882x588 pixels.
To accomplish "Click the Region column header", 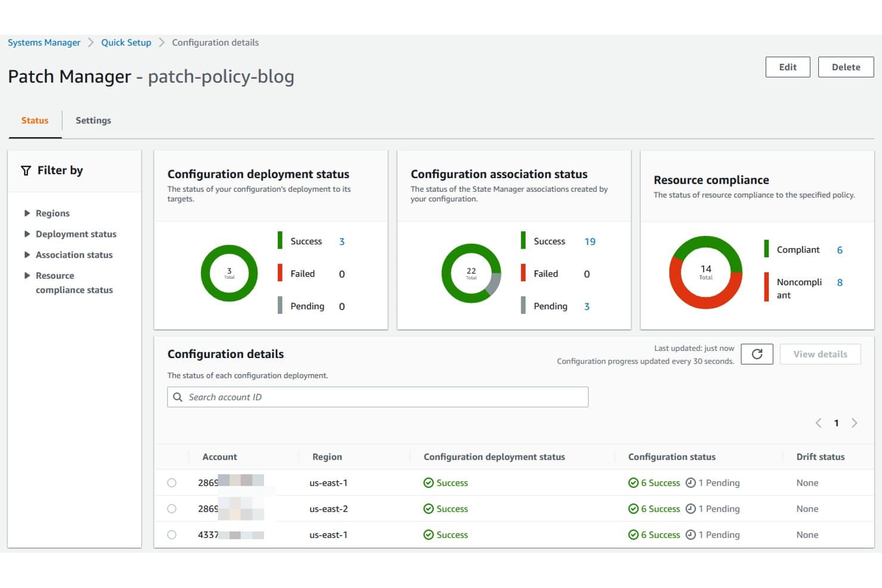I will 327,457.
